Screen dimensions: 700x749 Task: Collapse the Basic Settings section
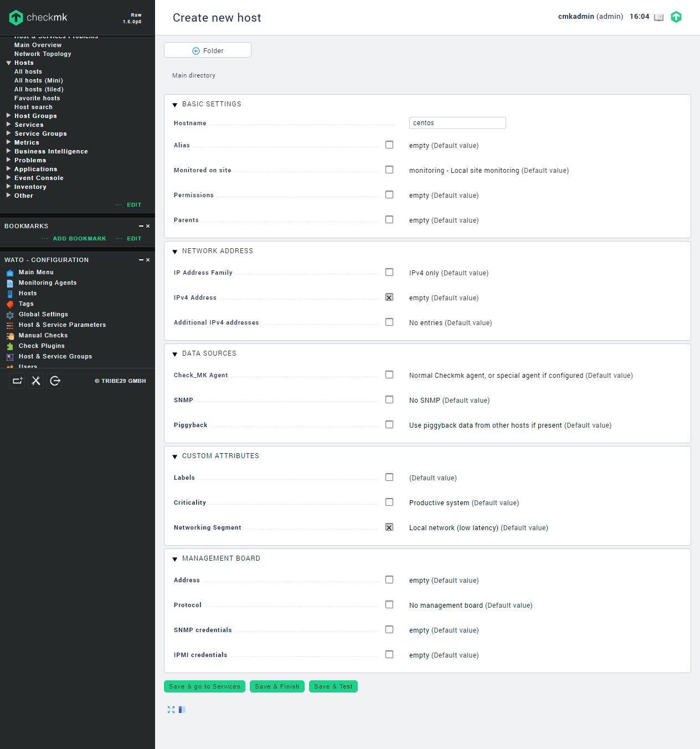pos(175,105)
